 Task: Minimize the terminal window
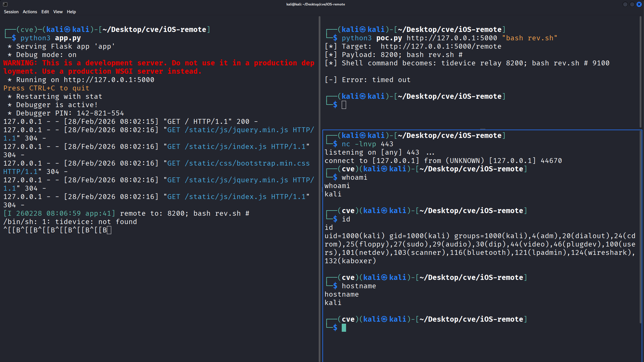tap(625, 4)
